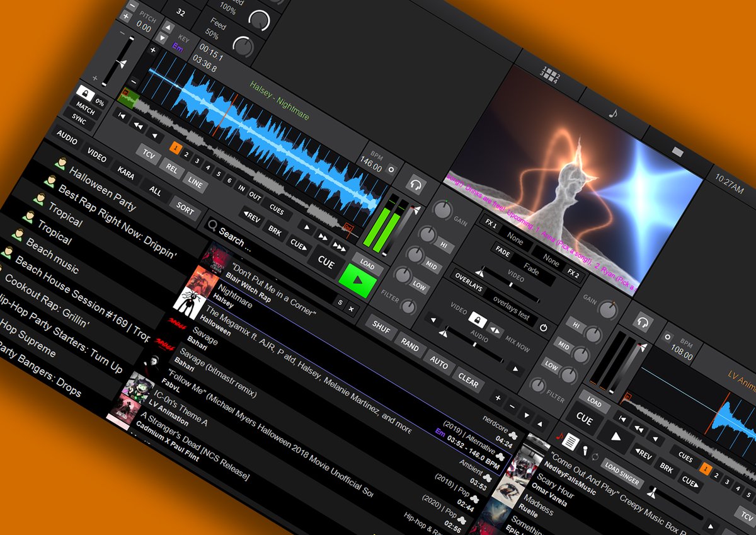The width and height of the screenshot is (756, 535).
Task: Click the microphone singer icon
Action: pos(585,451)
